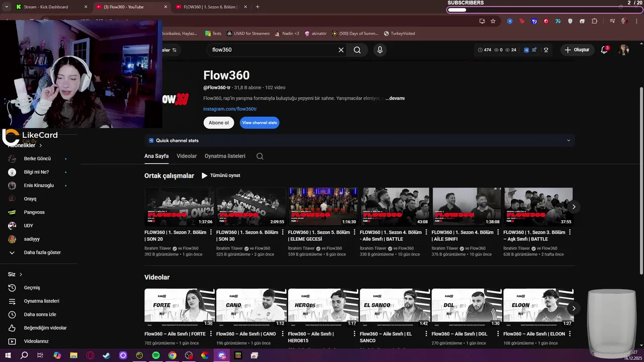Open options menu for 1. Sezon 7. Bölüm video
This screenshot has width=644, height=362.
[x=211, y=232]
